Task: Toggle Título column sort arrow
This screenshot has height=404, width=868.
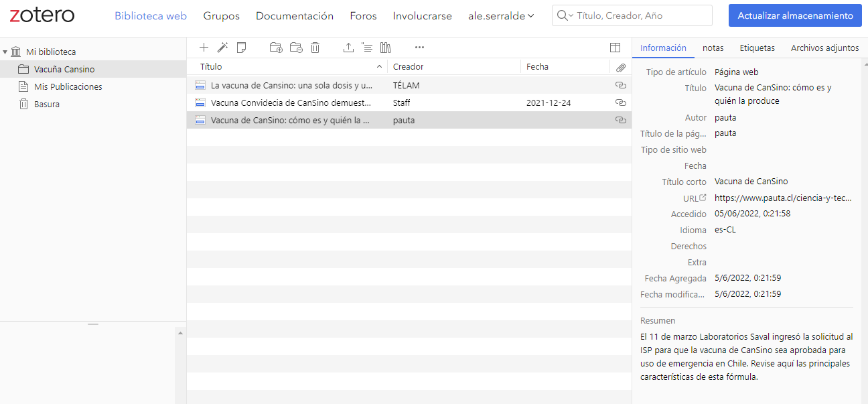Action: (380, 67)
